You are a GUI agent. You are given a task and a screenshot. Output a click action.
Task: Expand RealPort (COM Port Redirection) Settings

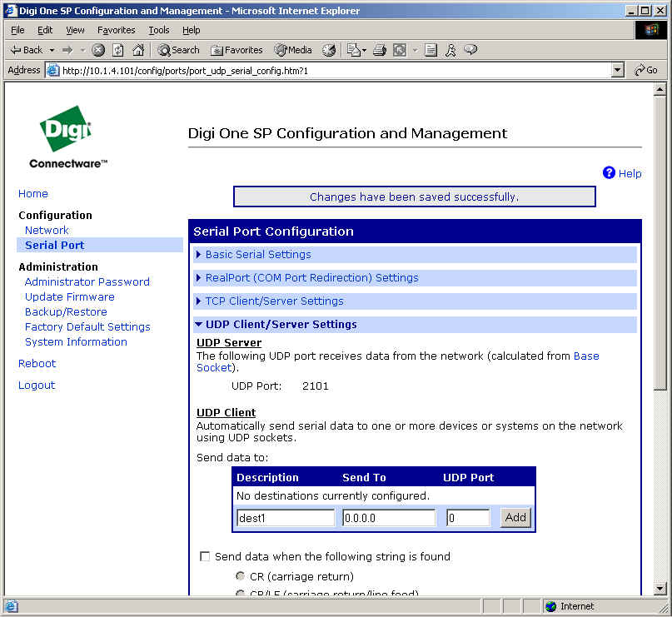[311, 278]
